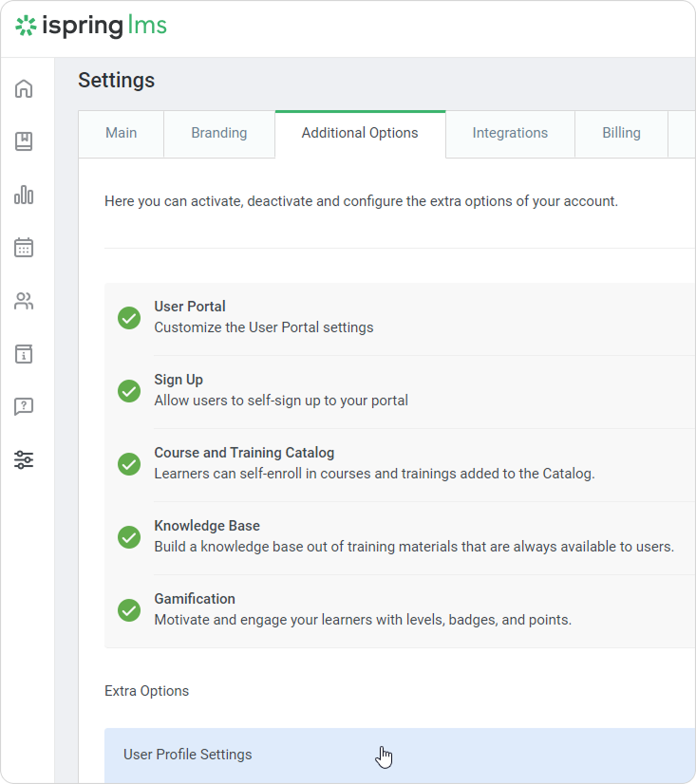
Task: Expand the User Profile Settings row
Action: click(x=188, y=755)
